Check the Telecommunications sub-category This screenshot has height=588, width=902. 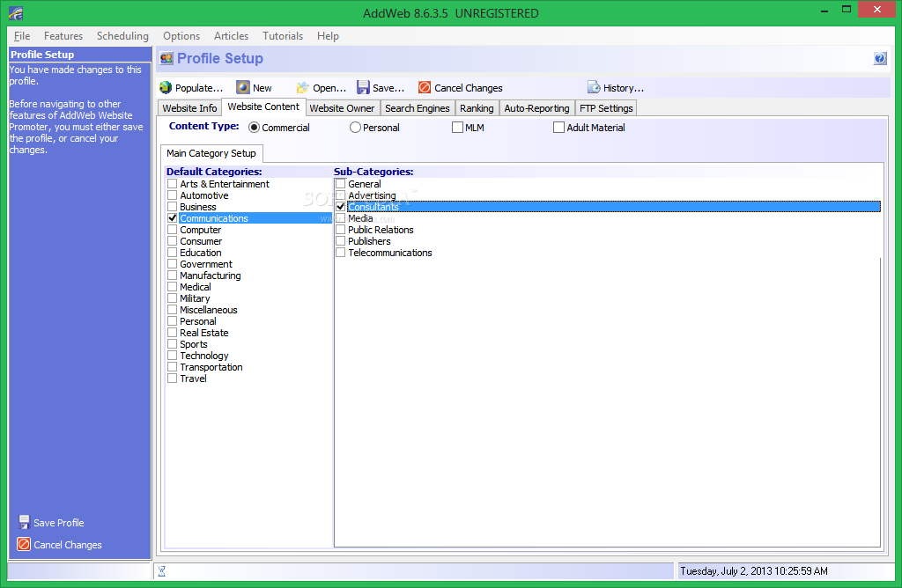341,253
